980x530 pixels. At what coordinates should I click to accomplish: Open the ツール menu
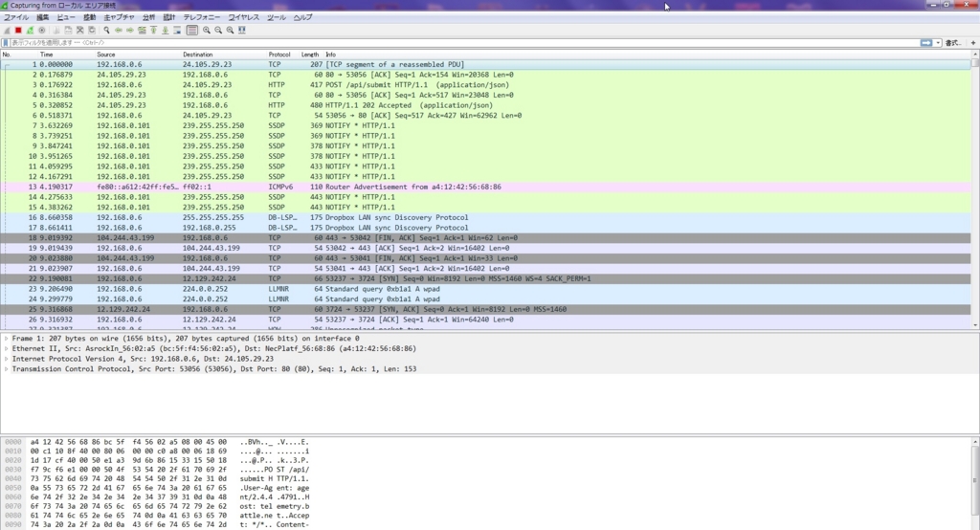(277, 17)
